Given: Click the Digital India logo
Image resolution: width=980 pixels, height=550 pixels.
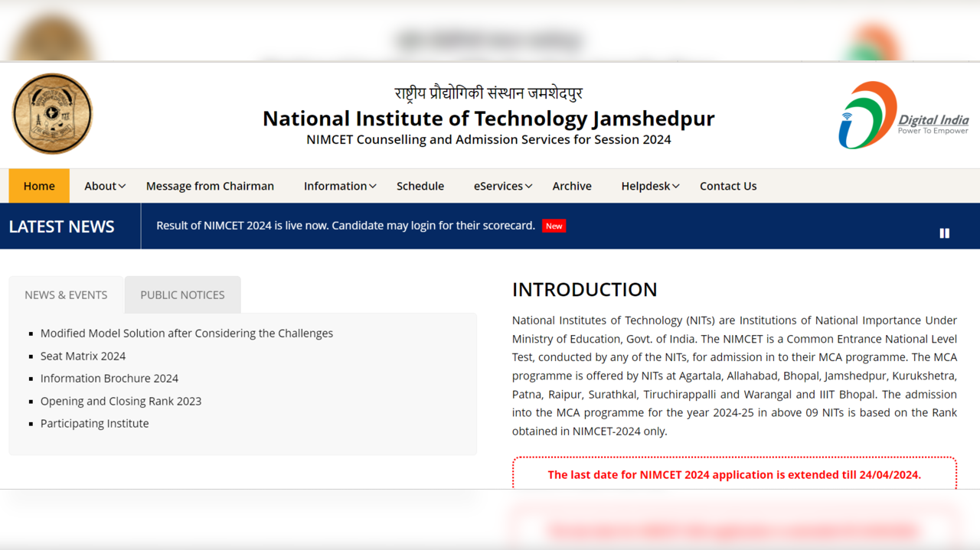Looking at the screenshot, I should (903, 113).
